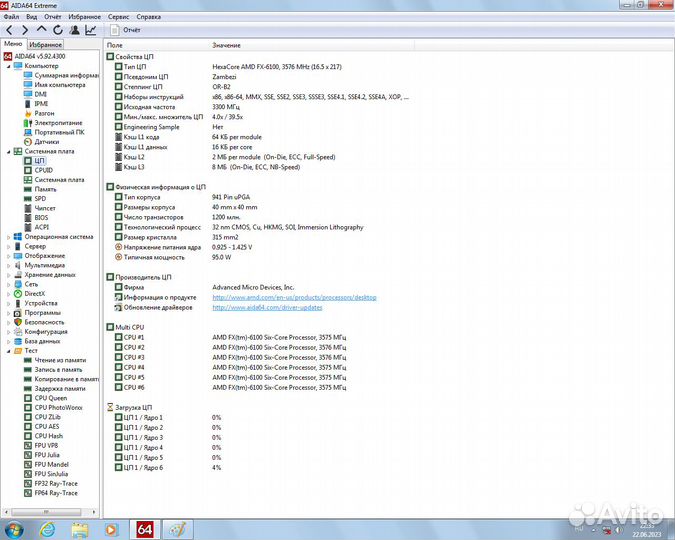The width and height of the screenshot is (675, 540).
Task: Go up one level with Up arrow
Action: [x=41, y=29]
